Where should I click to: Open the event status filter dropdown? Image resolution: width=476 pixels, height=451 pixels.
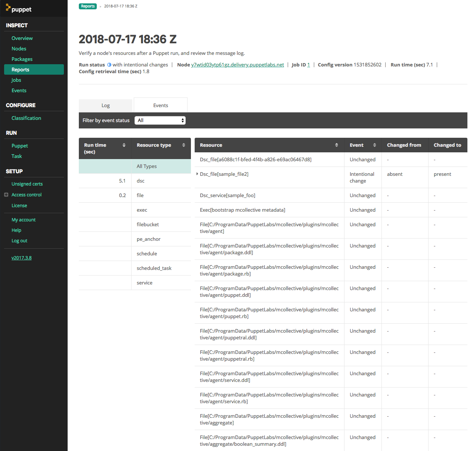coord(160,120)
